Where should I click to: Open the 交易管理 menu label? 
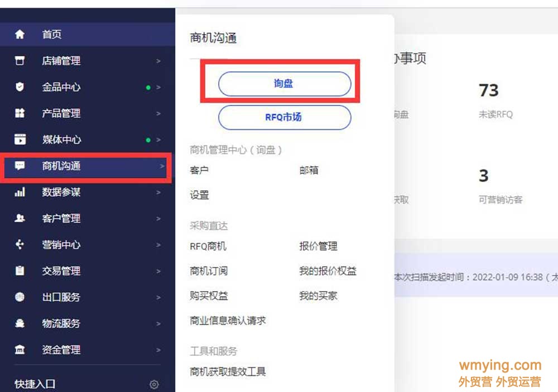(61, 270)
